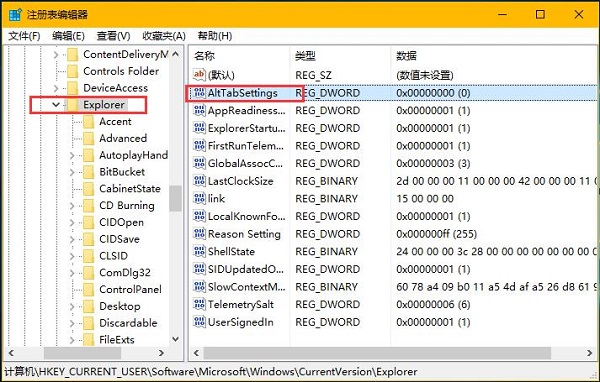This screenshot has height=382, width=600.
Task: Click the SIDUpdatedO... value icon
Action: [x=199, y=269]
